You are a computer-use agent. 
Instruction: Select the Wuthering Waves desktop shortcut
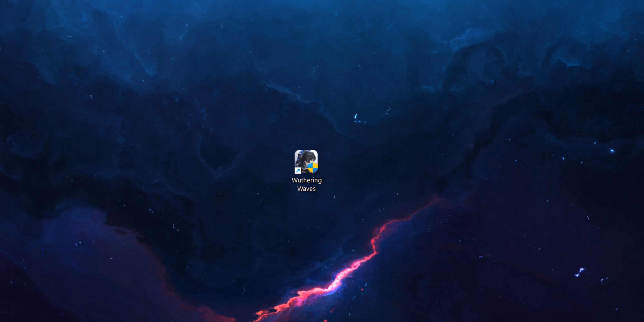point(306,162)
